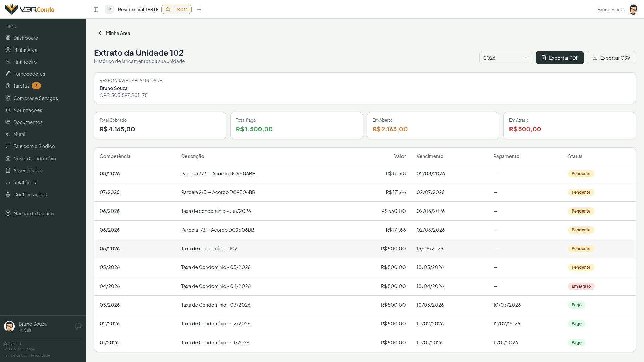Click the Em Aberto value R$ 2.165,00
The width and height of the screenshot is (644, 362).
coord(390,129)
